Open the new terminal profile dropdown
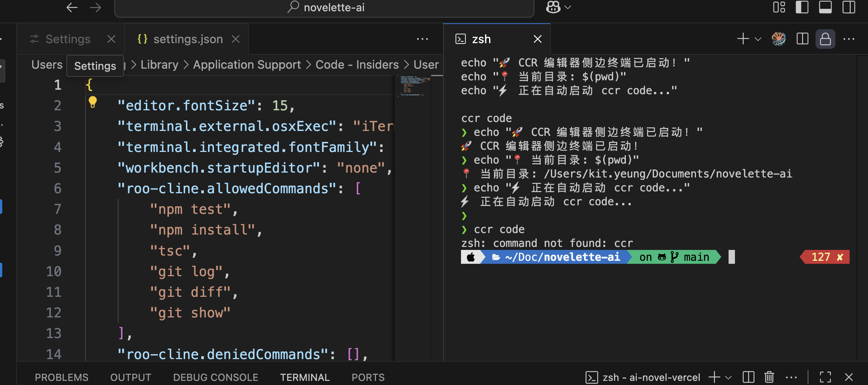Screen dimensions: 868x385 click(758, 39)
